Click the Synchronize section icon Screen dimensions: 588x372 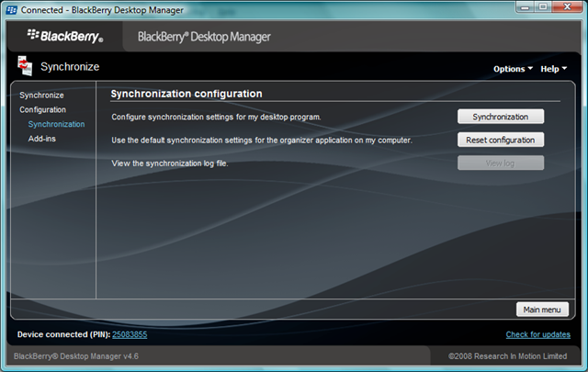(x=25, y=66)
